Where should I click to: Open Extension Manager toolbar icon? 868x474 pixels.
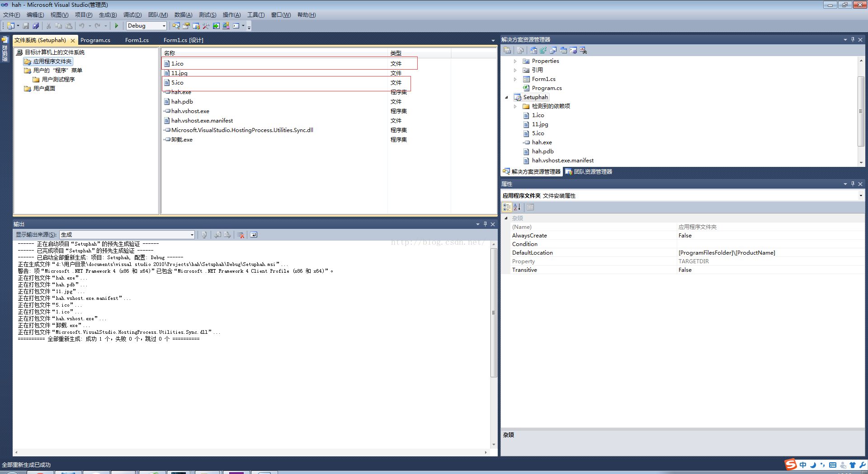tap(226, 26)
